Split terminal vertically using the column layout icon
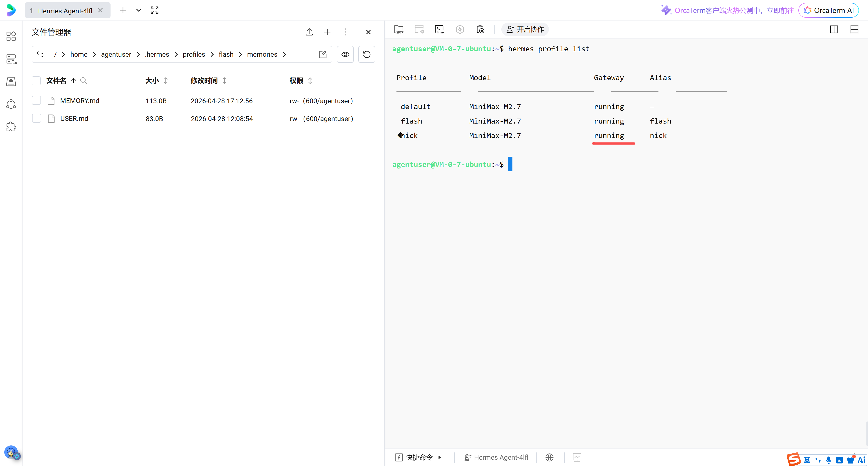 [x=834, y=30]
